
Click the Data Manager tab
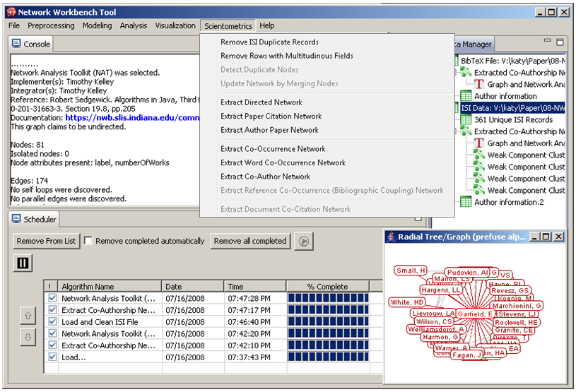(x=474, y=44)
